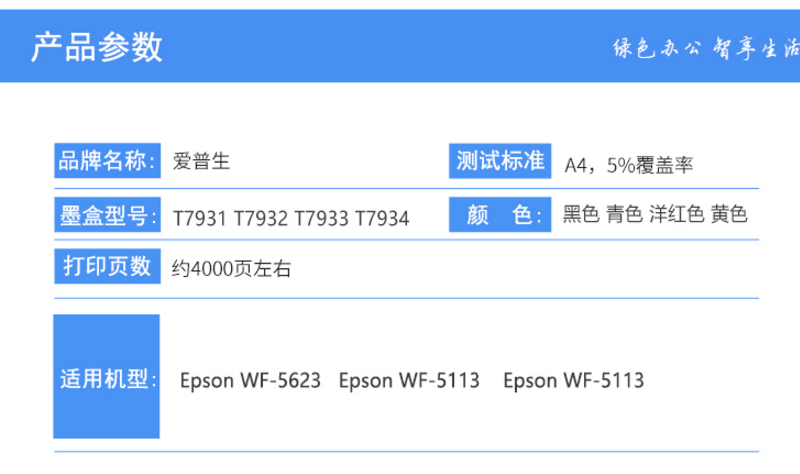The image size is (800, 474).
Task: Choose the 洋红色 color text
Action: tap(676, 215)
